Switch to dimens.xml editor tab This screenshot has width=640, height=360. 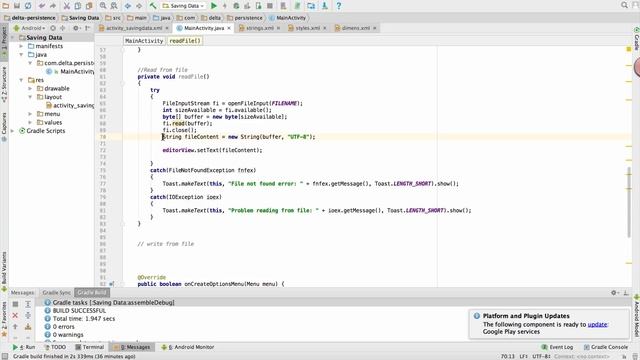(356, 28)
